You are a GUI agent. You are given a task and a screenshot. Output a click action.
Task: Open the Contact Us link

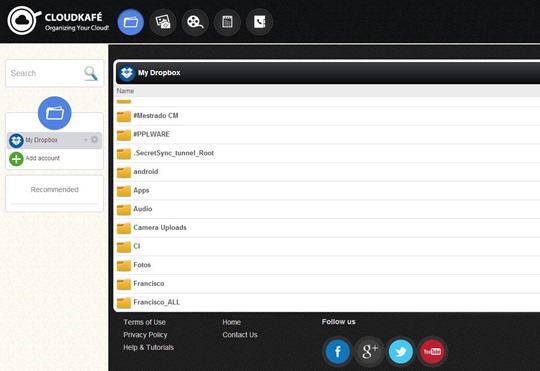click(240, 334)
